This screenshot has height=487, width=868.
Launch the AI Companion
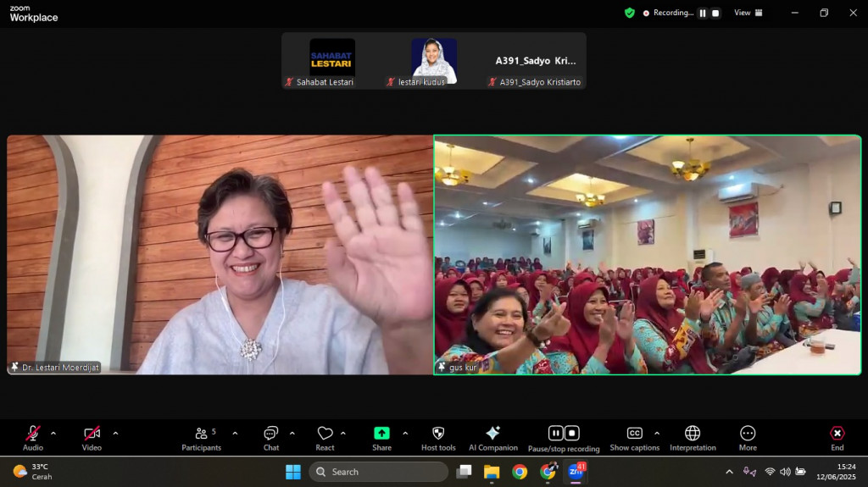492,437
